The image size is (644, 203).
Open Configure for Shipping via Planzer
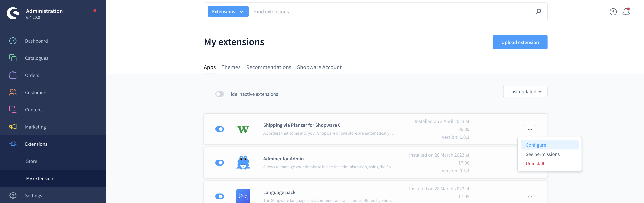[536, 145]
